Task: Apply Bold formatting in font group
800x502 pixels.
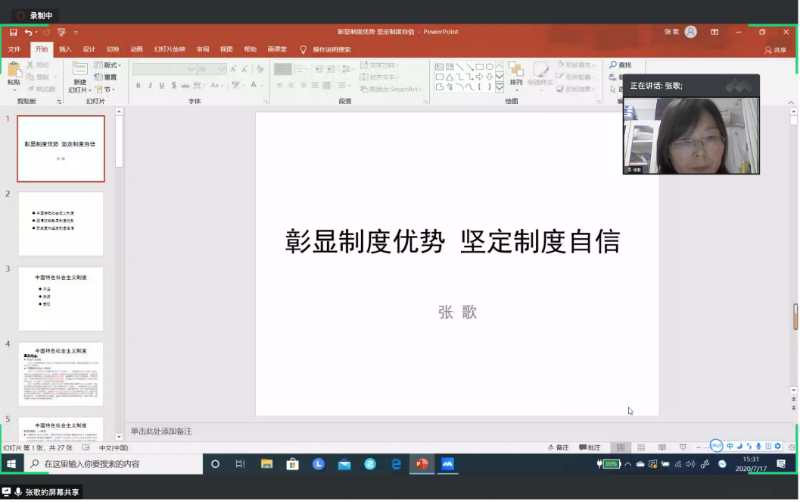Action: [138, 86]
